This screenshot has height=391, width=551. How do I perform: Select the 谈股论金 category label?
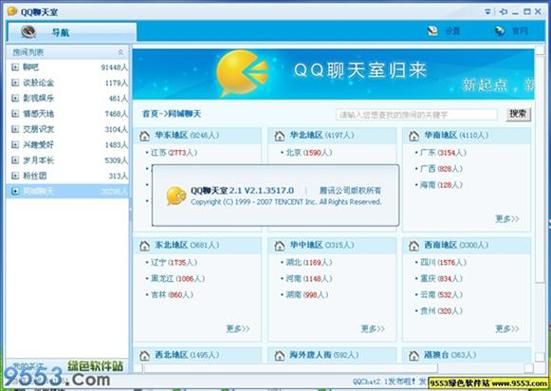click(x=38, y=83)
